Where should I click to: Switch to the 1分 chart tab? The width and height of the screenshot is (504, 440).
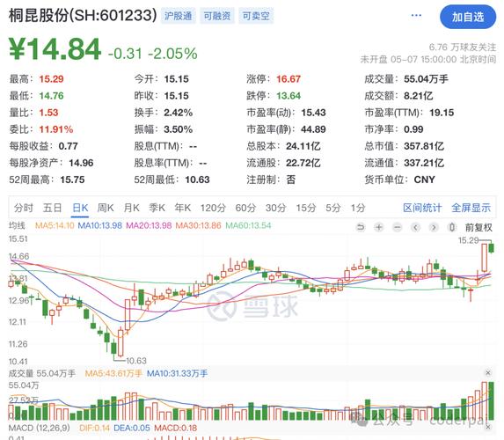tap(358, 208)
